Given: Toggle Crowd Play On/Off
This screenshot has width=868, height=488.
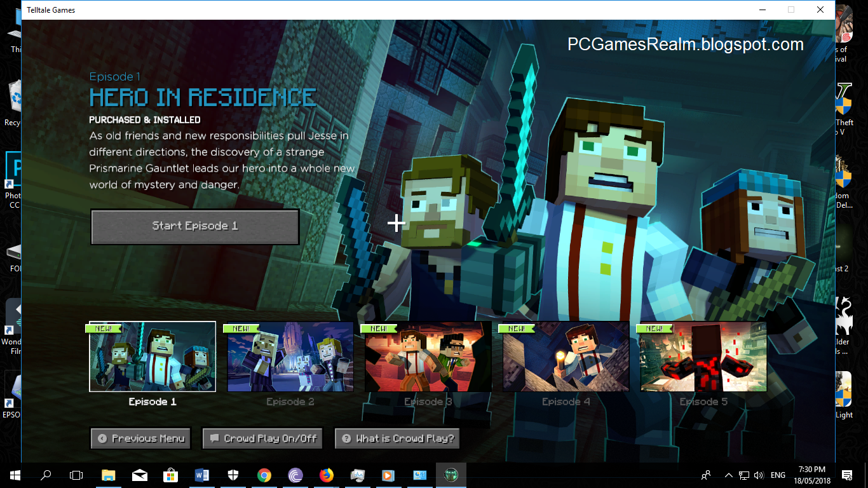Looking at the screenshot, I should 262,438.
